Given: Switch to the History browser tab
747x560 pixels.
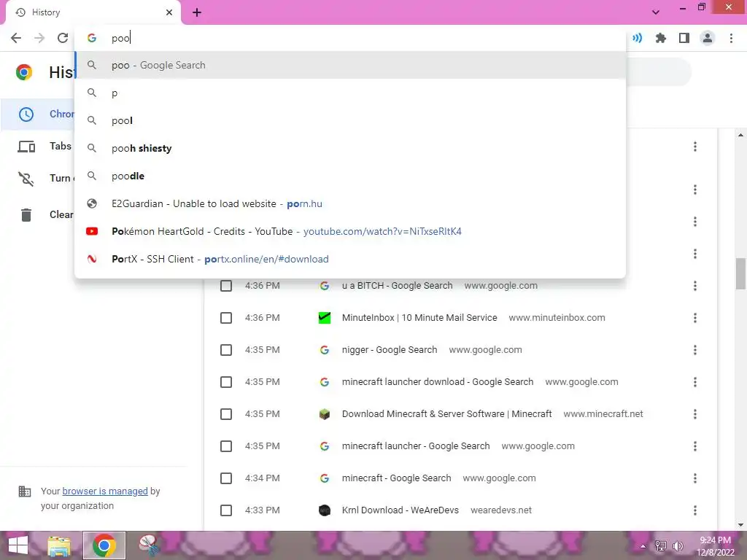Looking at the screenshot, I should pyautogui.click(x=93, y=12).
